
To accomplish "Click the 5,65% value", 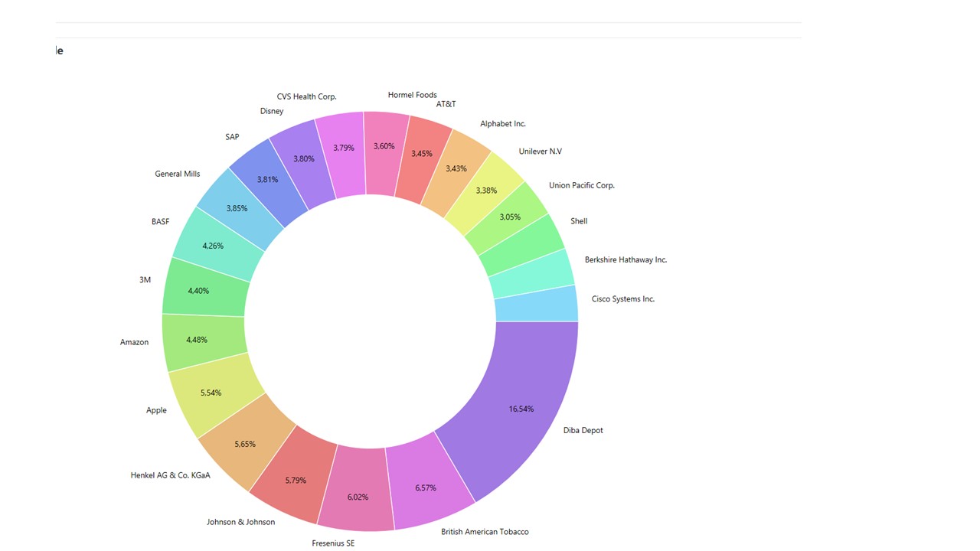I will point(244,444).
